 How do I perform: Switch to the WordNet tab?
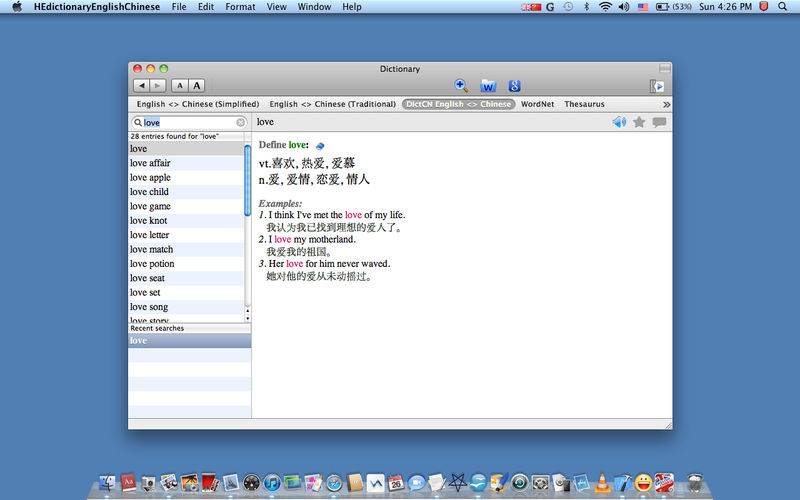(537, 104)
